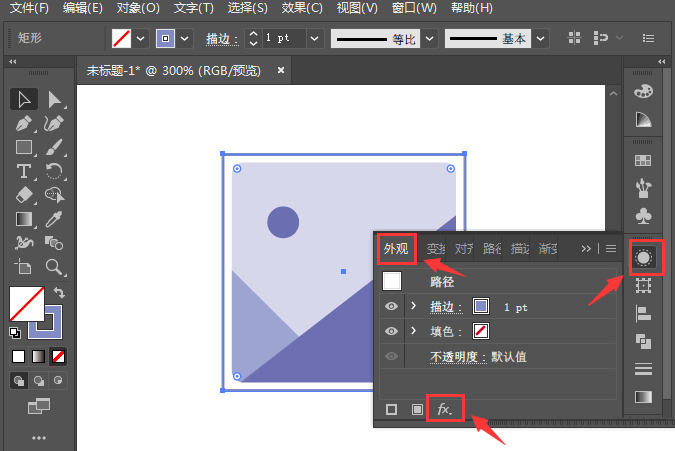The width and height of the screenshot is (675, 451).
Task: Add new fill in Appearance panel
Action: tap(417, 409)
